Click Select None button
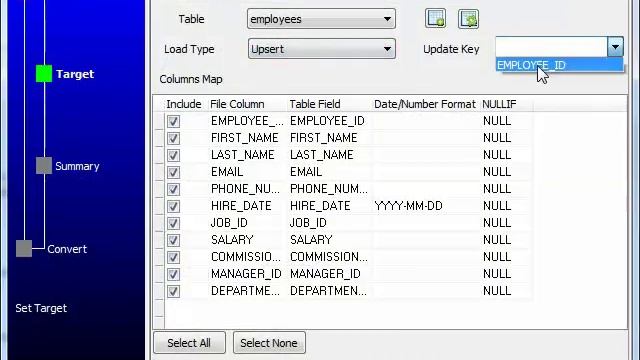 [269, 343]
